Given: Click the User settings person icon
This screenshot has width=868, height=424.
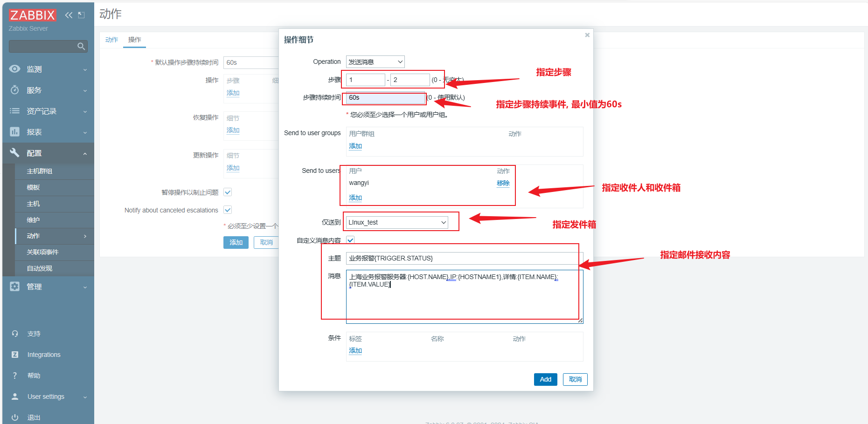Looking at the screenshot, I should click(15, 397).
